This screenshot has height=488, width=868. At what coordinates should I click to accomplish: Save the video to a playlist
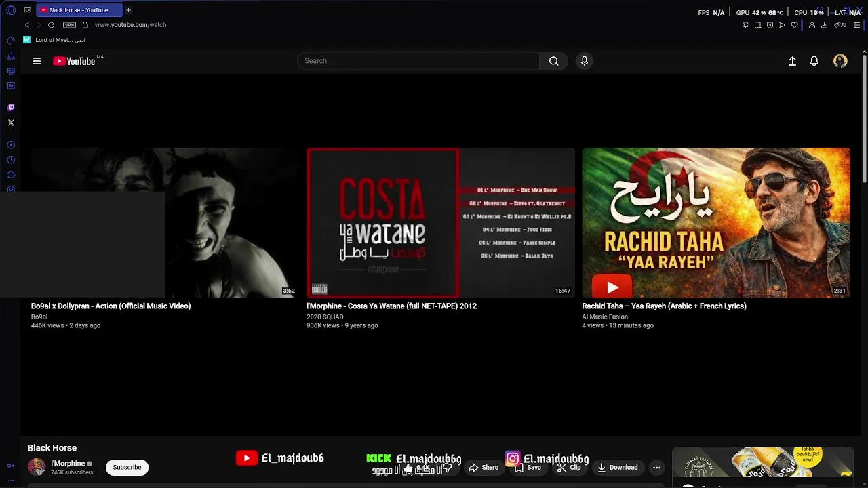click(x=528, y=467)
